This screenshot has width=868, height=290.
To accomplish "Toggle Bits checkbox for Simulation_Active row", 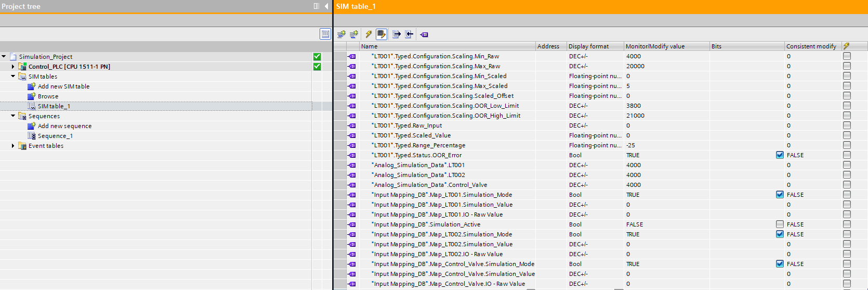I will coord(780,224).
